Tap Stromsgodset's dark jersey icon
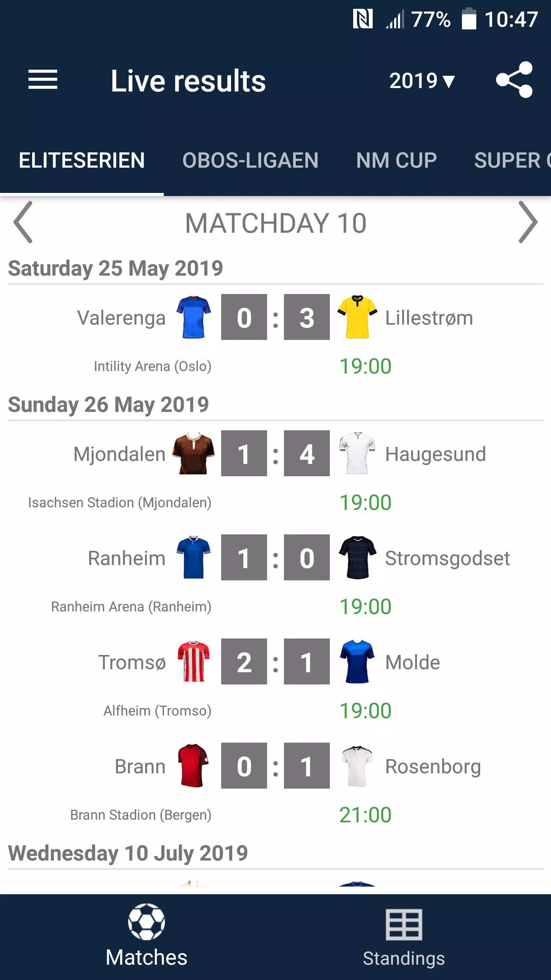Viewport: 551px width, 980px height. pos(357,557)
